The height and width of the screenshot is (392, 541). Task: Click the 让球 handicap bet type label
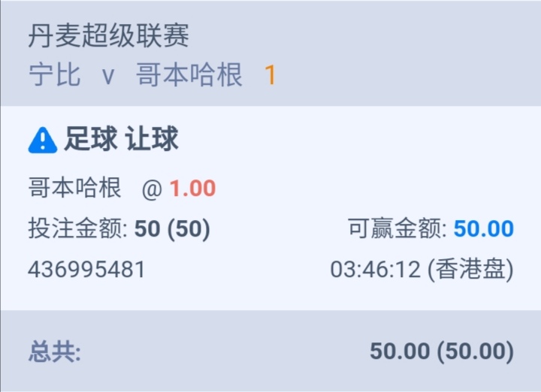[x=153, y=140]
